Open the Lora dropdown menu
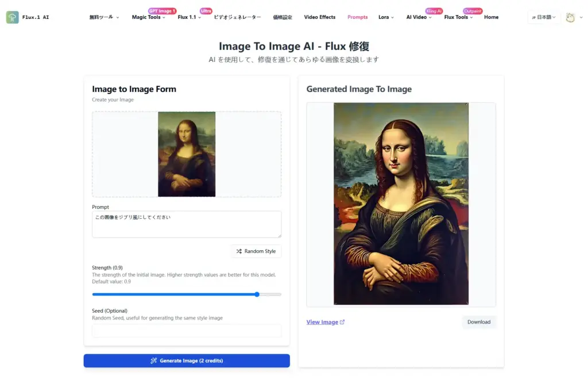 [x=386, y=17]
